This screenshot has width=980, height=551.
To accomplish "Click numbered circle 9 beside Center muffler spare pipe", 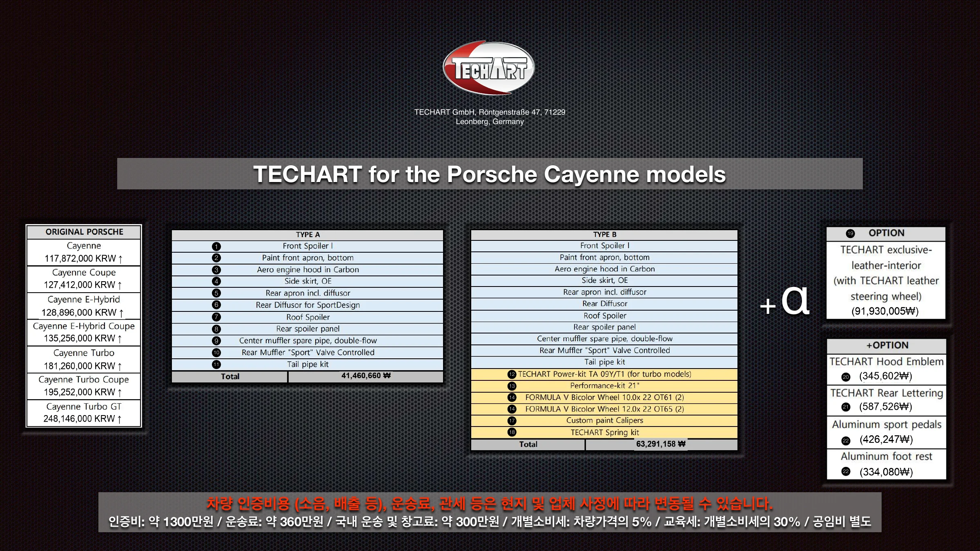I will point(216,341).
